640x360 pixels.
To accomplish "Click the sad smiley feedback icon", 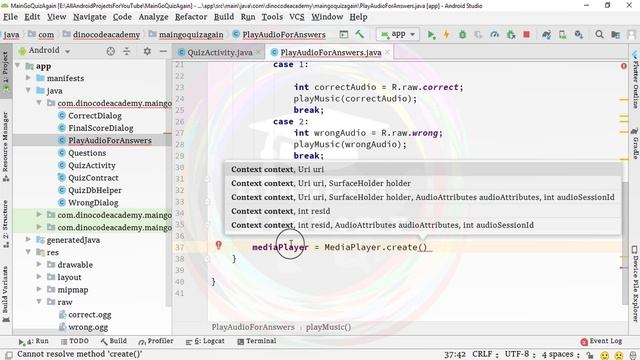I will [619, 355].
